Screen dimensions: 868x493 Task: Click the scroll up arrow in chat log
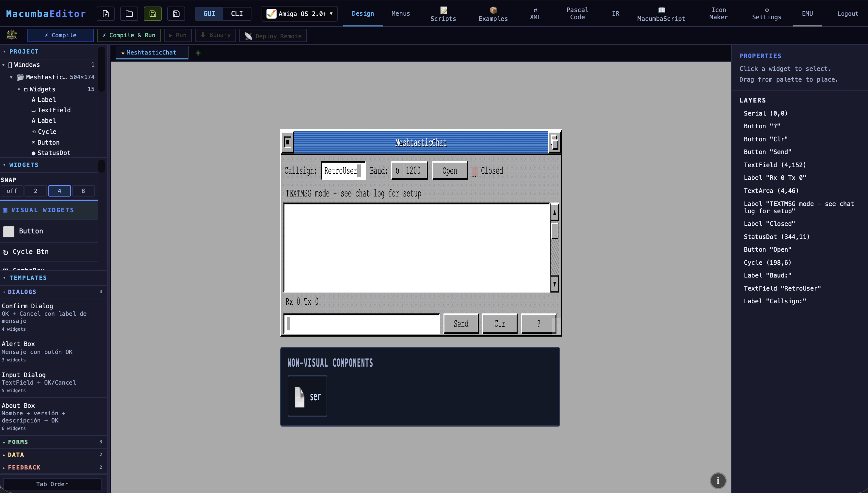coord(555,212)
